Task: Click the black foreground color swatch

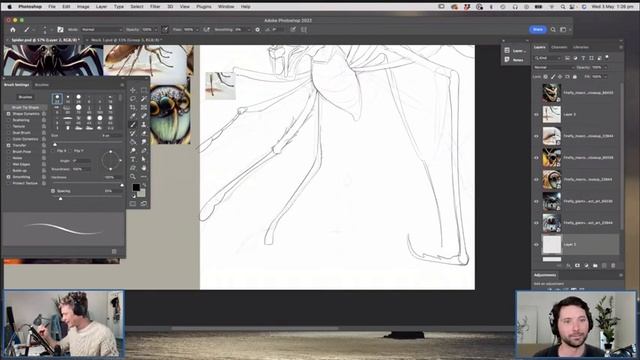Action: coord(136,187)
